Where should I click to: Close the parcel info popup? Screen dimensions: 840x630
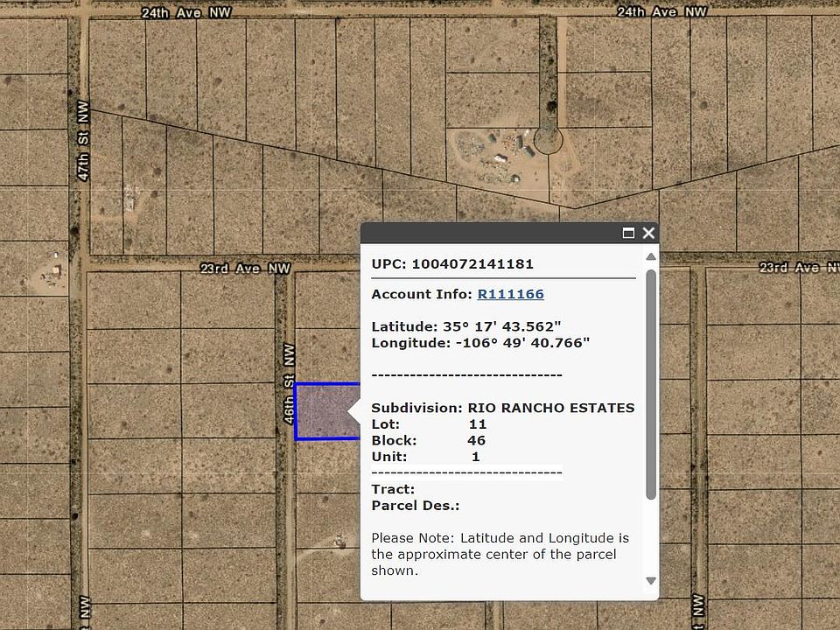click(x=648, y=233)
